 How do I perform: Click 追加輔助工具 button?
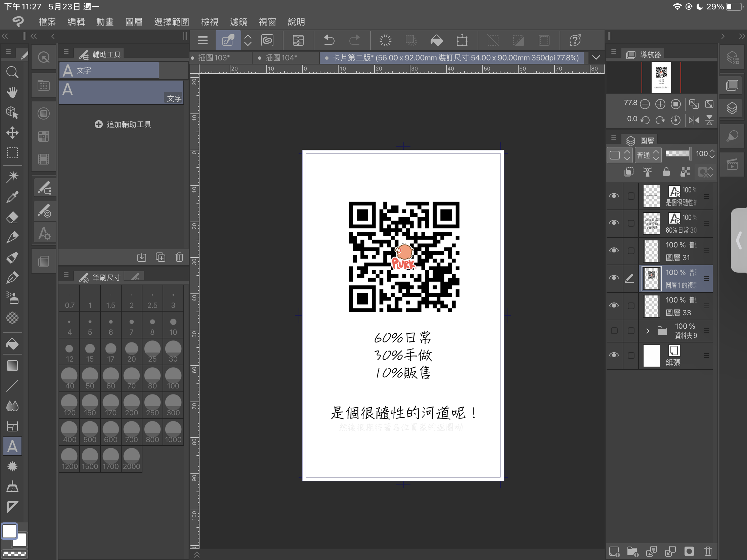point(123,124)
